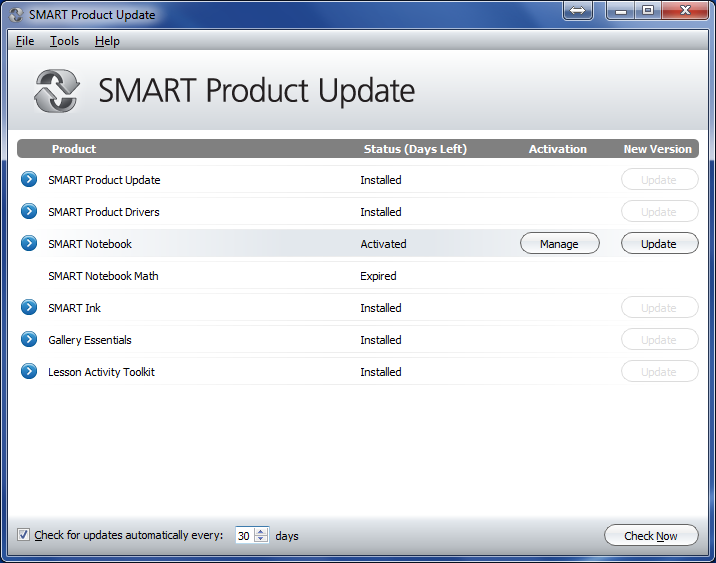The image size is (716, 563).
Task: Open the Tools menu
Action: click(x=64, y=41)
